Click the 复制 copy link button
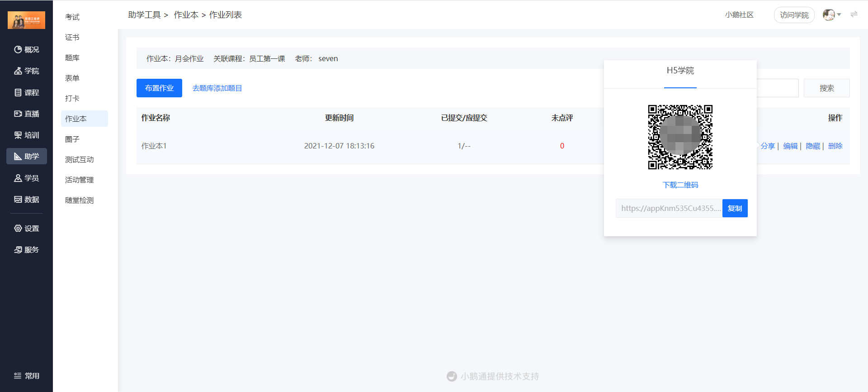Viewport: 868px width, 392px height. [x=735, y=208]
